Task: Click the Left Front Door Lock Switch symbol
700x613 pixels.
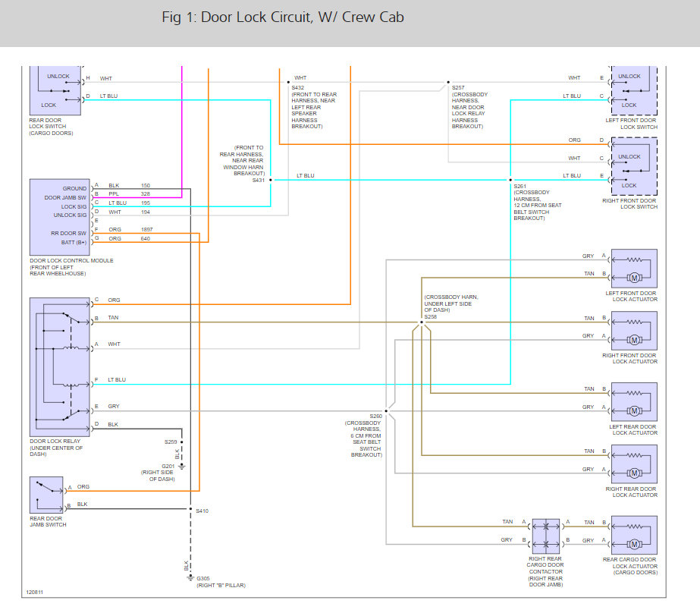Action: click(x=634, y=90)
